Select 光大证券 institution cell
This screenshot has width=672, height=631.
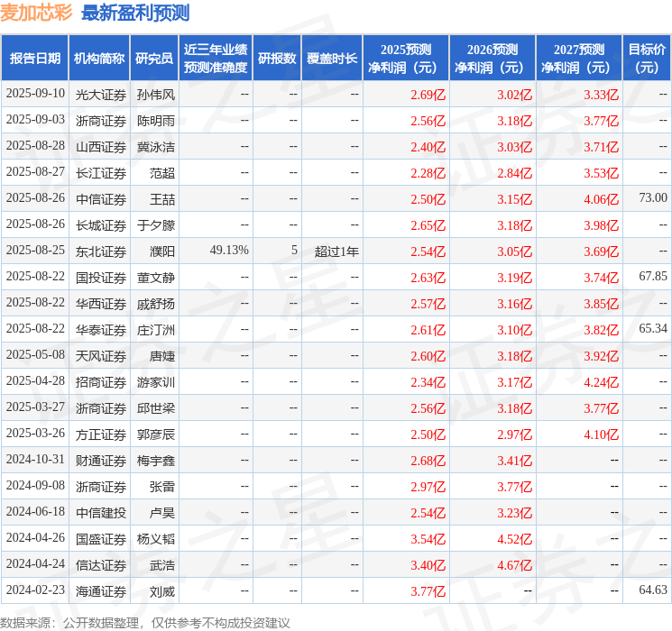point(101,95)
